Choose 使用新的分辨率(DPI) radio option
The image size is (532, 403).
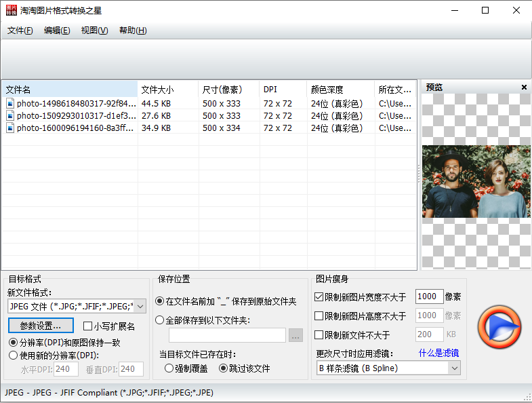pyautogui.click(x=13, y=355)
